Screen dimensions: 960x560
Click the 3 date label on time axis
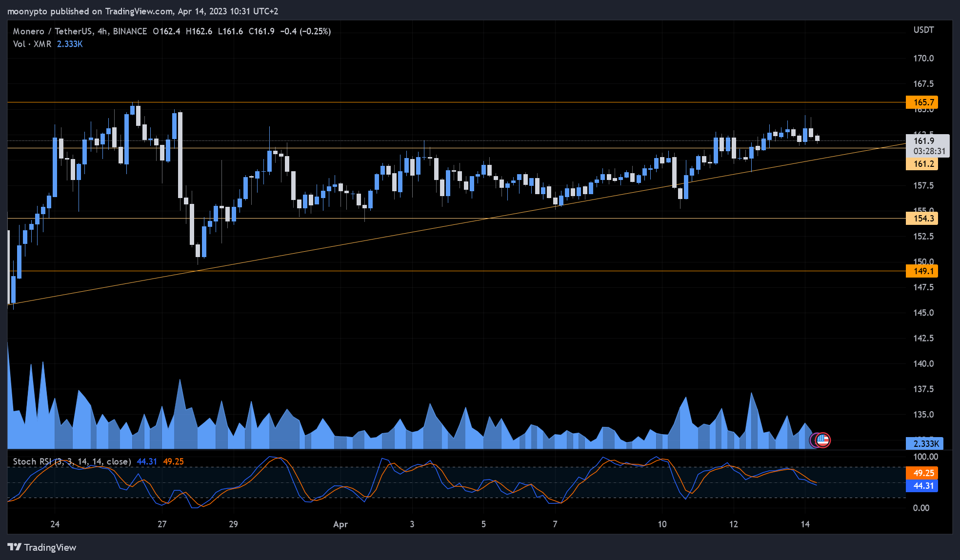click(x=412, y=524)
